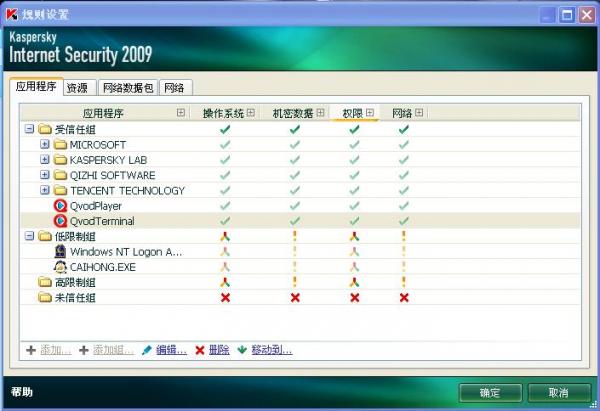
Task: Toggle 未信任组 网络 red X
Action: (x=404, y=297)
